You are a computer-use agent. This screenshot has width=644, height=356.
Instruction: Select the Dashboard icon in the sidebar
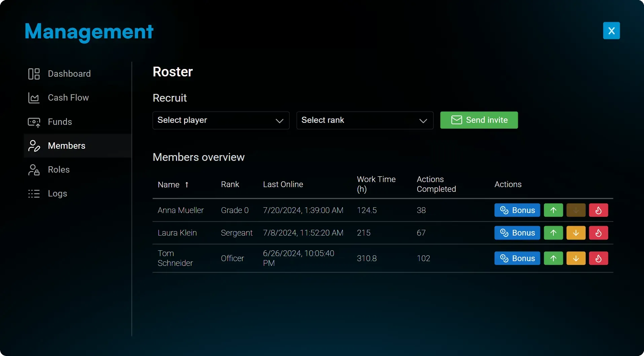(34, 74)
